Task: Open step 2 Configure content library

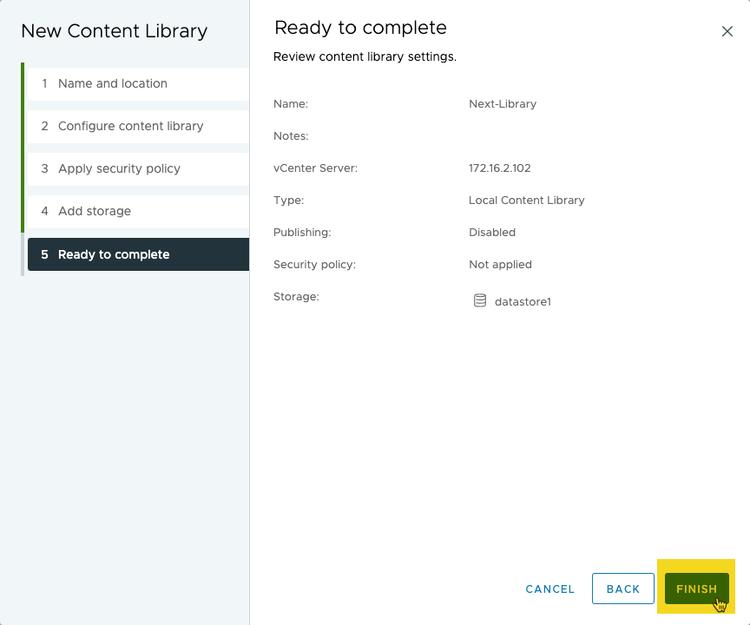Action: tap(130, 126)
